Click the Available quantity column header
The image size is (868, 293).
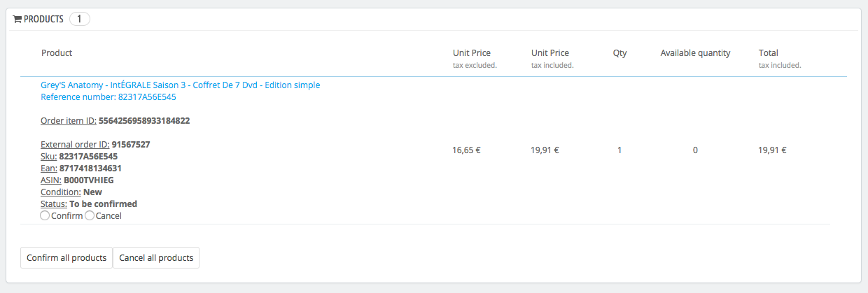pyautogui.click(x=695, y=53)
